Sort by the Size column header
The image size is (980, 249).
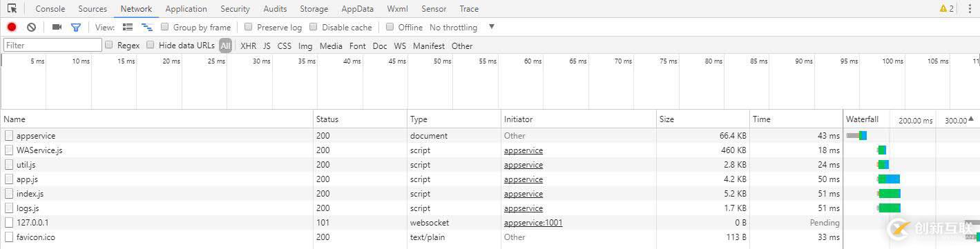[x=702, y=119]
